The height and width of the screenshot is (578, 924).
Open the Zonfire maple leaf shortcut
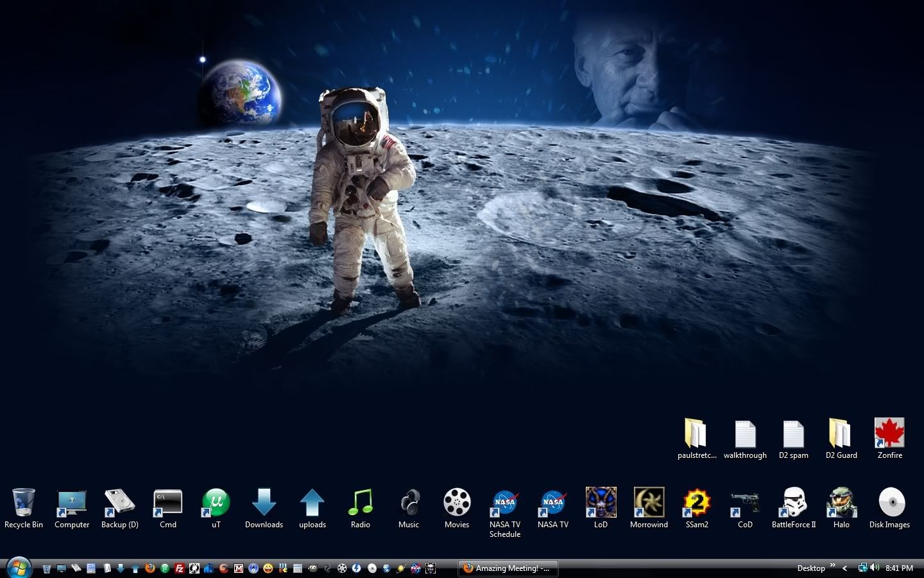[x=889, y=433]
